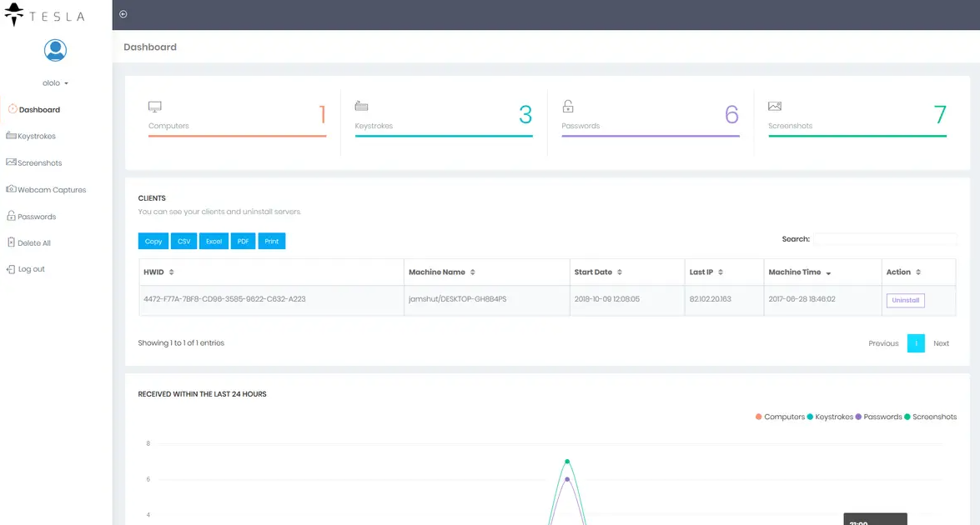The width and height of the screenshot is (980, 525).
Task: Export clients to Excel
Action: click(214, 241)
